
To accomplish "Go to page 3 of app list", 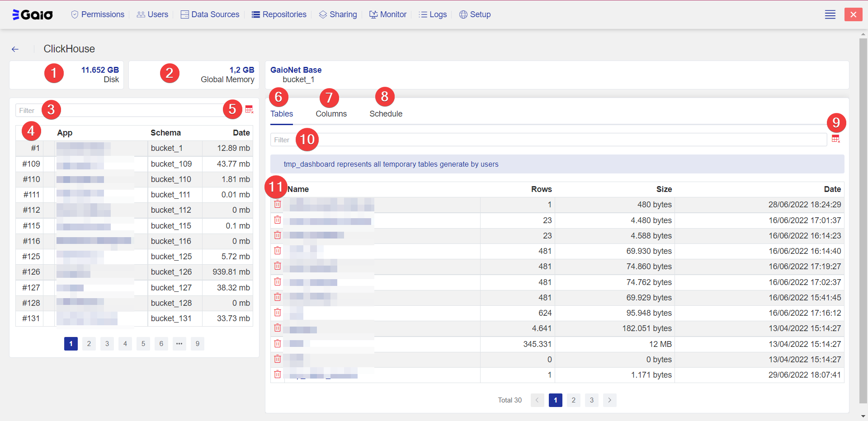I will pyautogui.click(x=107, y=344).
